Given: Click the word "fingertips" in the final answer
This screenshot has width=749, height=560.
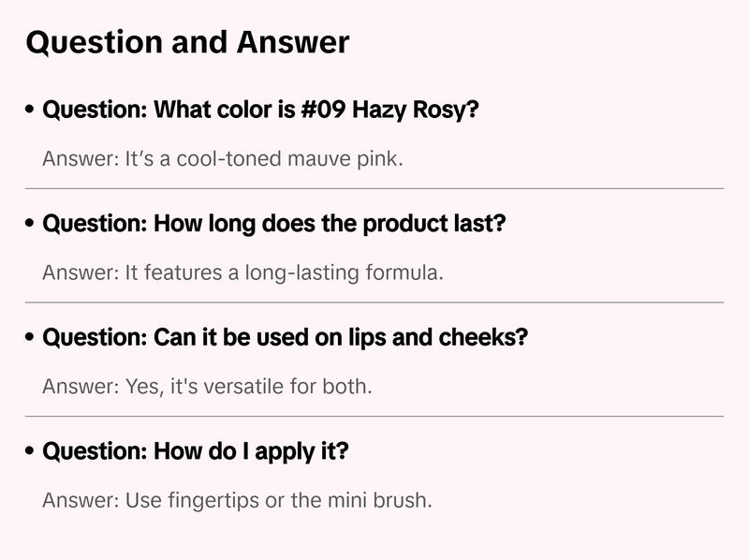Looking at the screenshot, I should click(213, 500).
